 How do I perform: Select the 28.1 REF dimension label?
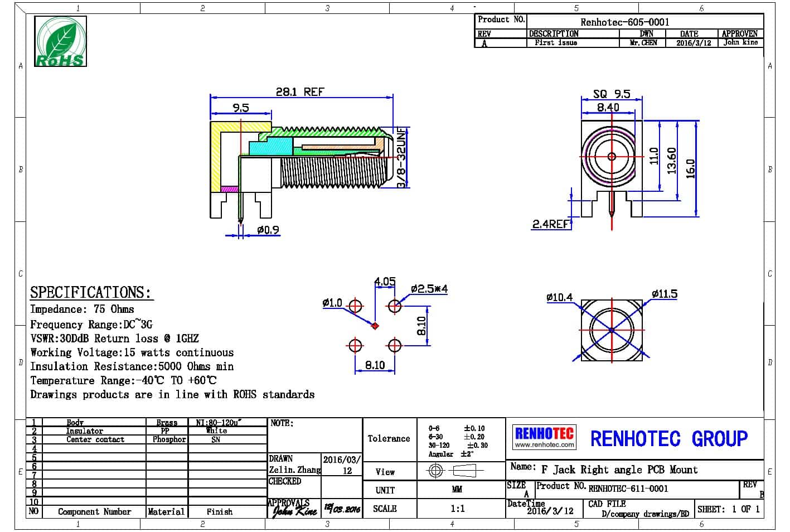point(300,92)
